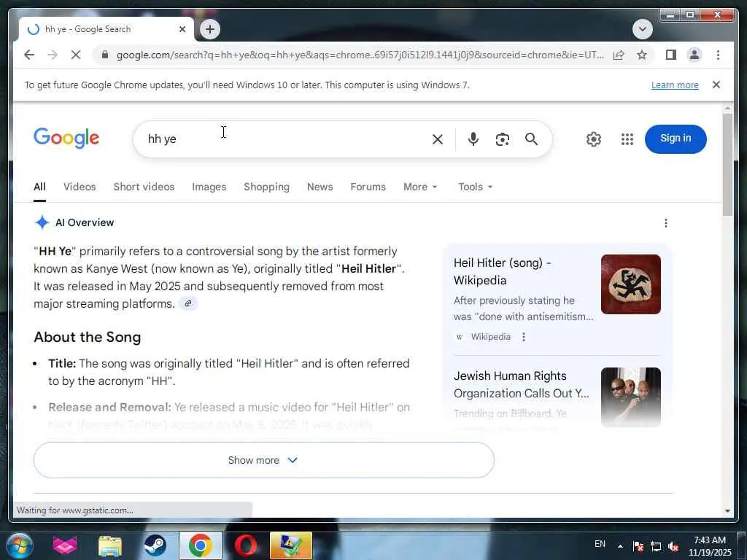Viewport: 747px width, 560px height.
Task: Submit search with the magnifier icon
Action: coord(531,139)
